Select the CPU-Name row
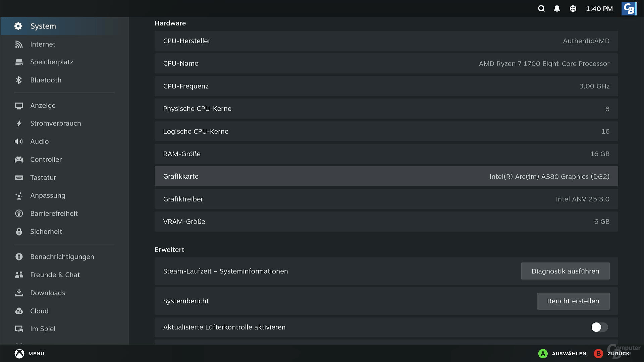The image size is (644, 362). click(x=386, y=64)
